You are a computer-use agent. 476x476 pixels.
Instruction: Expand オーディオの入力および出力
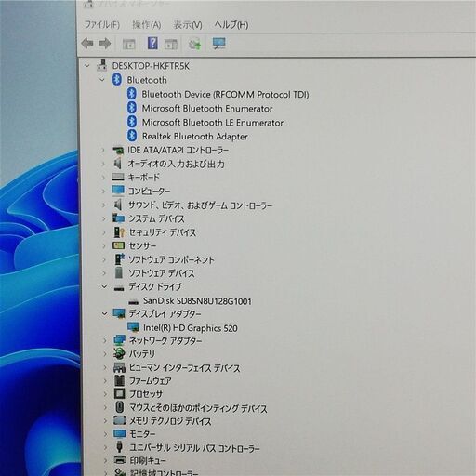pyautogui.click(x=103, y=164)
